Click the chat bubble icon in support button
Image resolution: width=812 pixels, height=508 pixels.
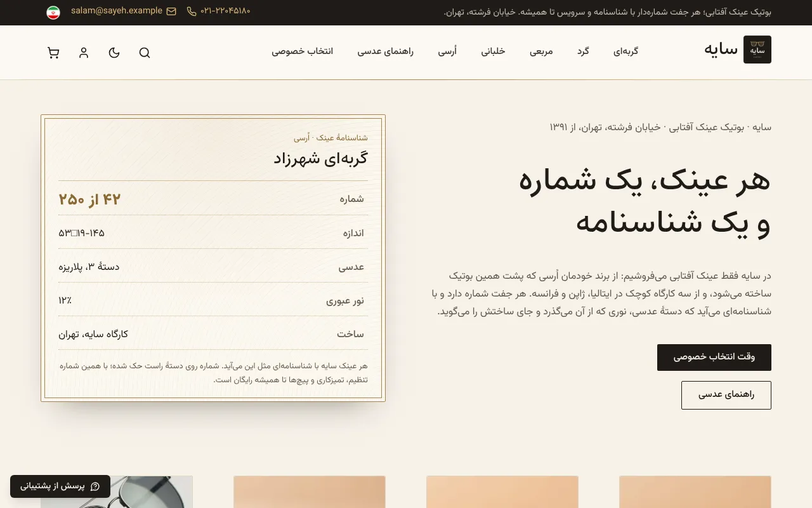(x=95, y=486)
